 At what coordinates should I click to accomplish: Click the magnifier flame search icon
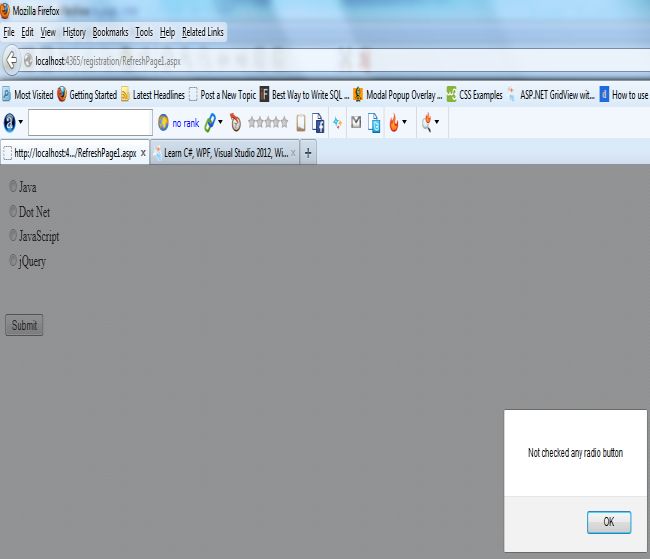(x=427, y=123)
